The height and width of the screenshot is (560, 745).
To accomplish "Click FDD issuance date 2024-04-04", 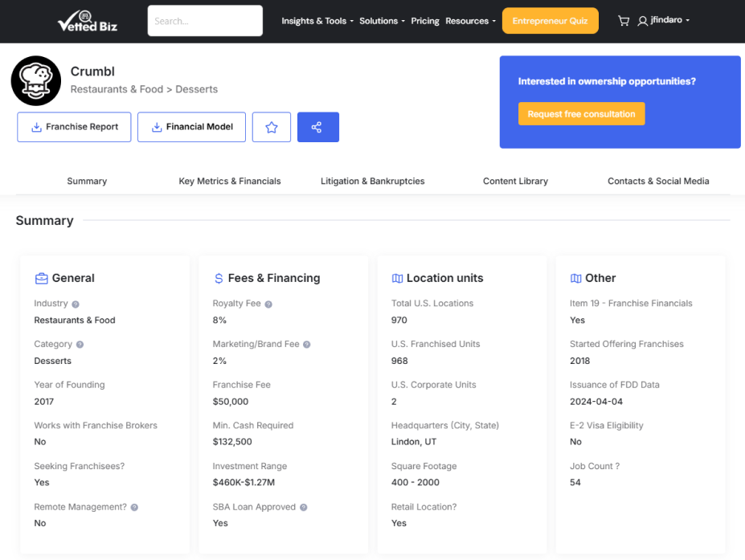I will 596,402.
